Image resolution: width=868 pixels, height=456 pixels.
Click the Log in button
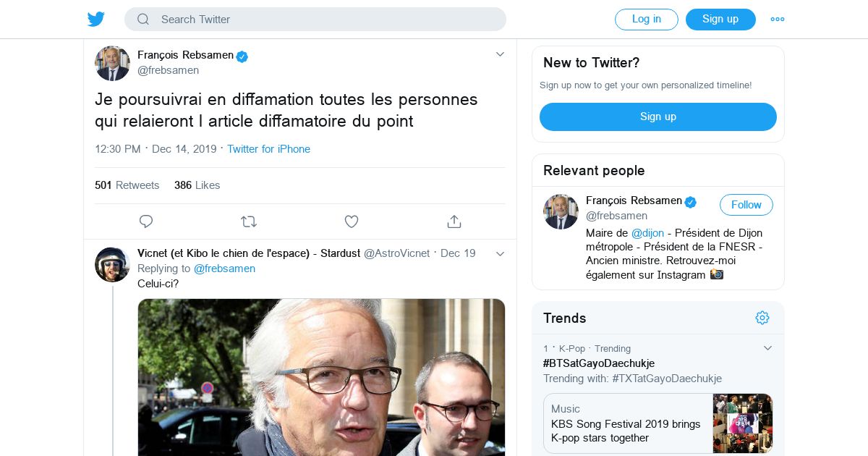pyautogui.click(x=646, y=20)
